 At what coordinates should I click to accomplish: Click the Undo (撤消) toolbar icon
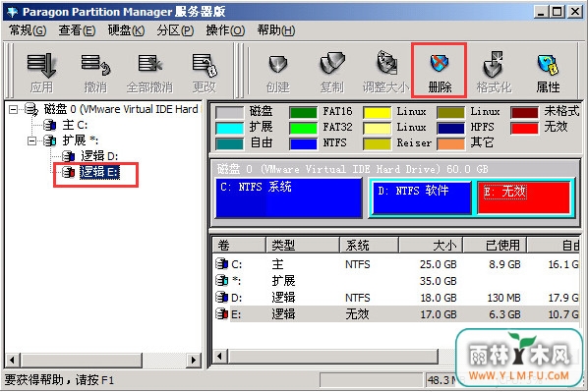click(95, 65)
